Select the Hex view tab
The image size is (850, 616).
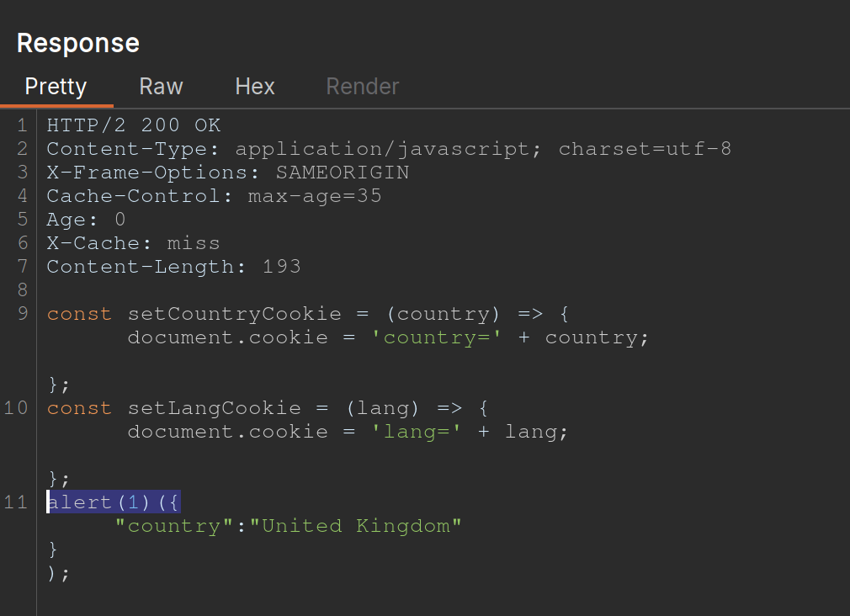(255, 87)
